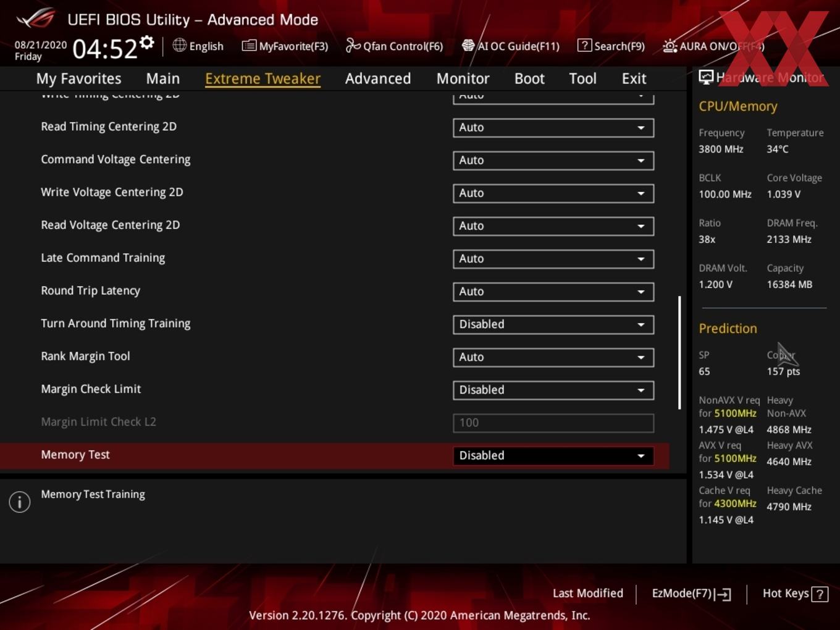This screenshot has height=630, width=840.
Task: Go to the Monitor tab
Action: pos(463,78)
